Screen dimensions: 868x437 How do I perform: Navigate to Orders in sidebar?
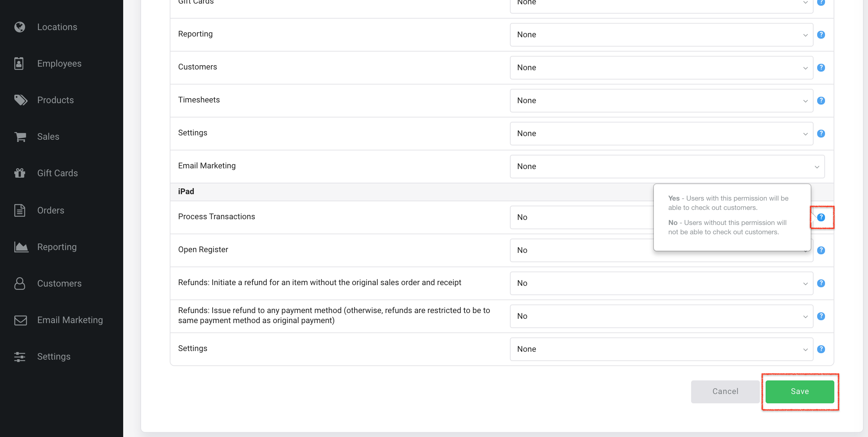click(x=51, y=210)
